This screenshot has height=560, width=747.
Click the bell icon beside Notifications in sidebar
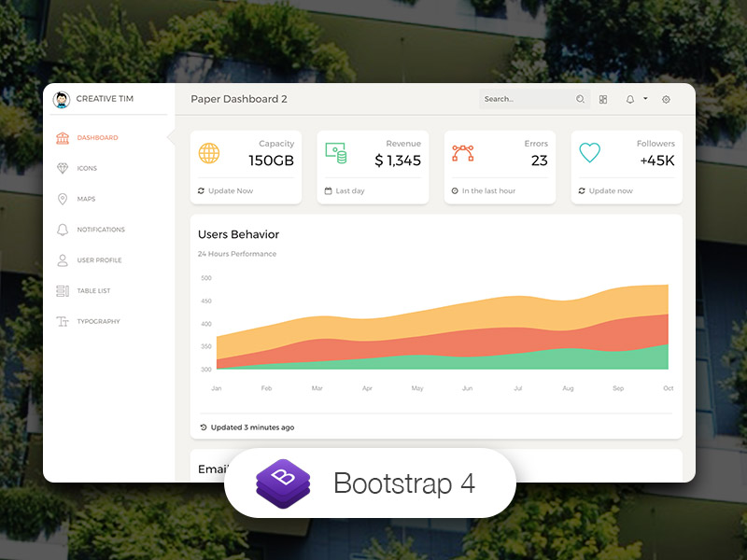[62, 229]
